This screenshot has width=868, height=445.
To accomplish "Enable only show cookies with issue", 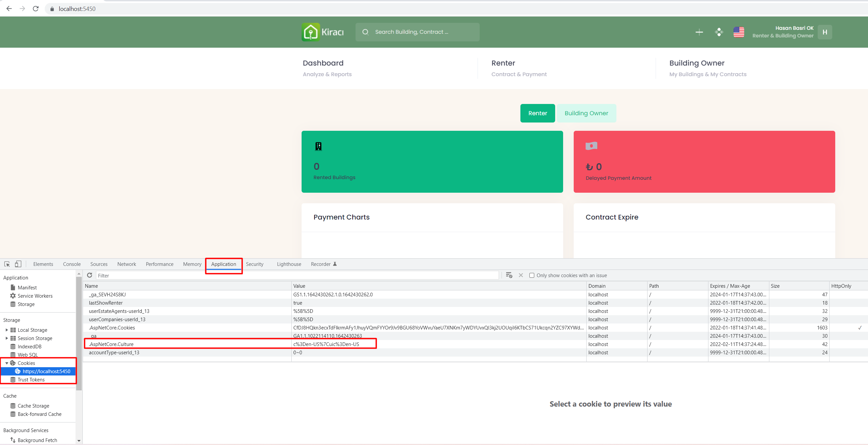I will (531, 275).
